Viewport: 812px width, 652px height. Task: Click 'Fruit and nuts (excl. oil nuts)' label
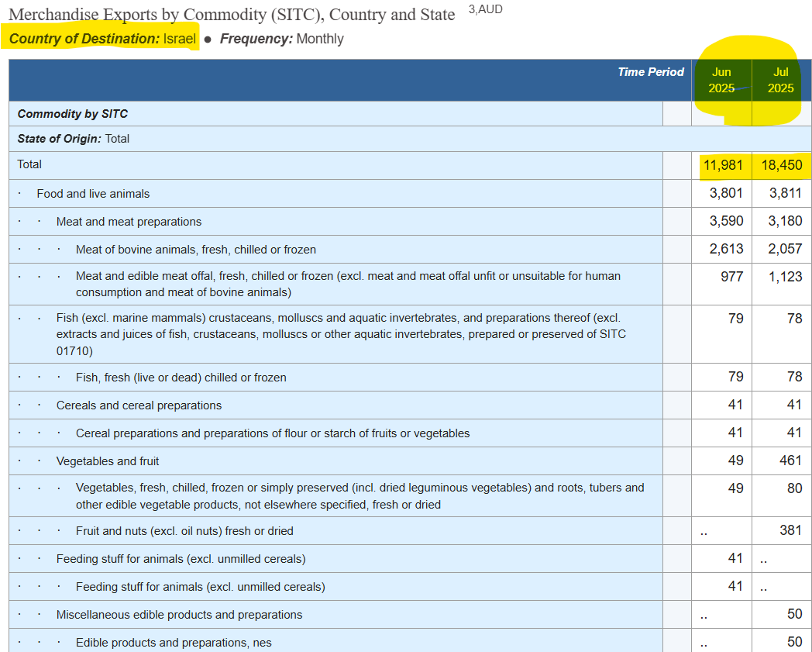tap(184, 531)
